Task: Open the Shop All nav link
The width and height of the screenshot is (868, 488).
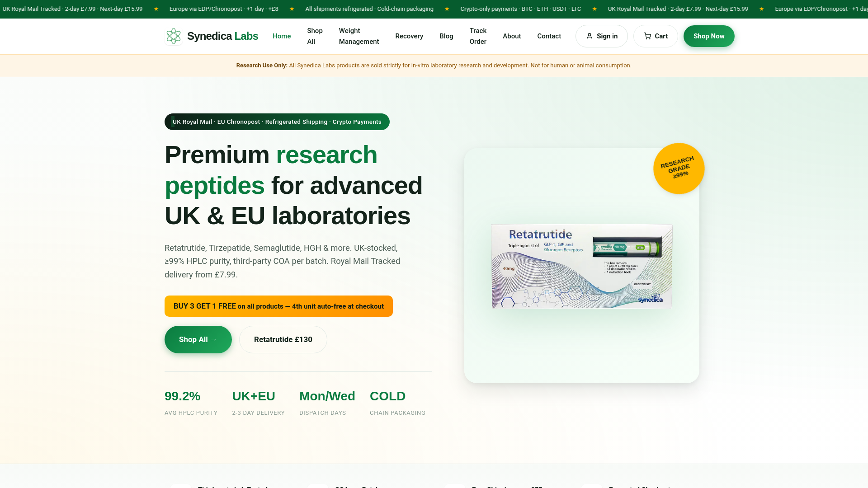Action: [315, 36]
